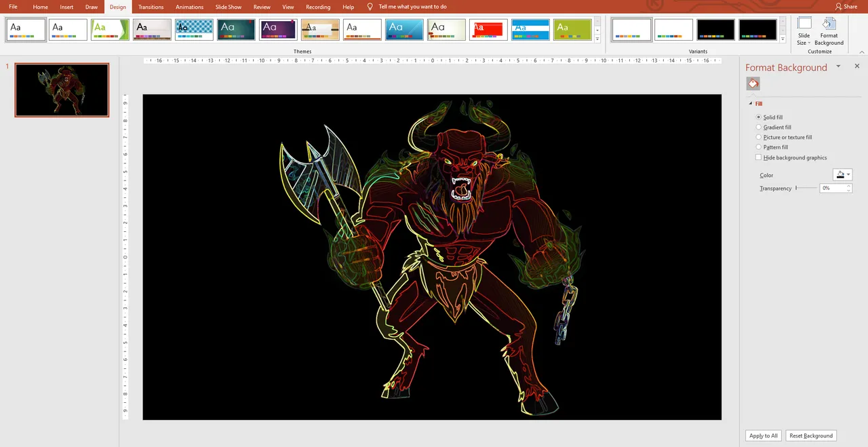Viewport: 868px width, 447px height.
Task: Open the Draw tab
Action: [x=92, y=7]
